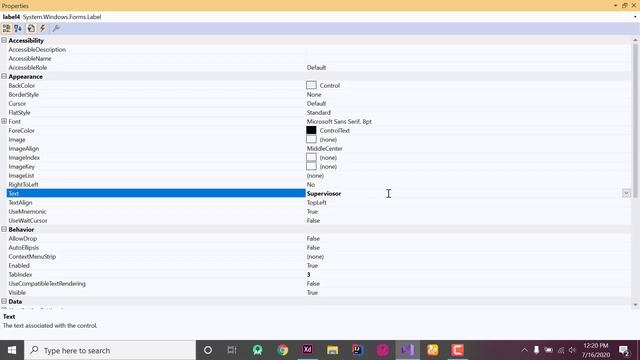Screen dimensions: 640x360
Task: Open Camtasia red C icon in taskbar
Action: tap(458, 350)
